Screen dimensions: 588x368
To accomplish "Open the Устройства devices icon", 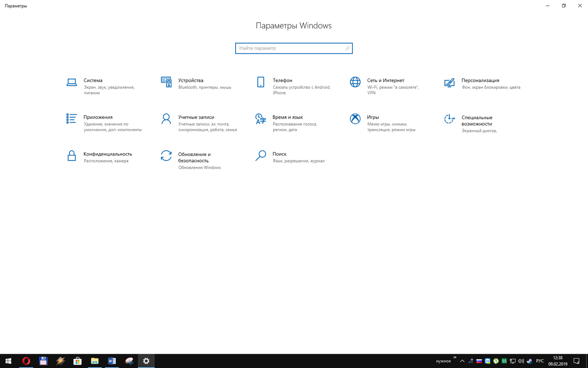I will tap(166, 82).
